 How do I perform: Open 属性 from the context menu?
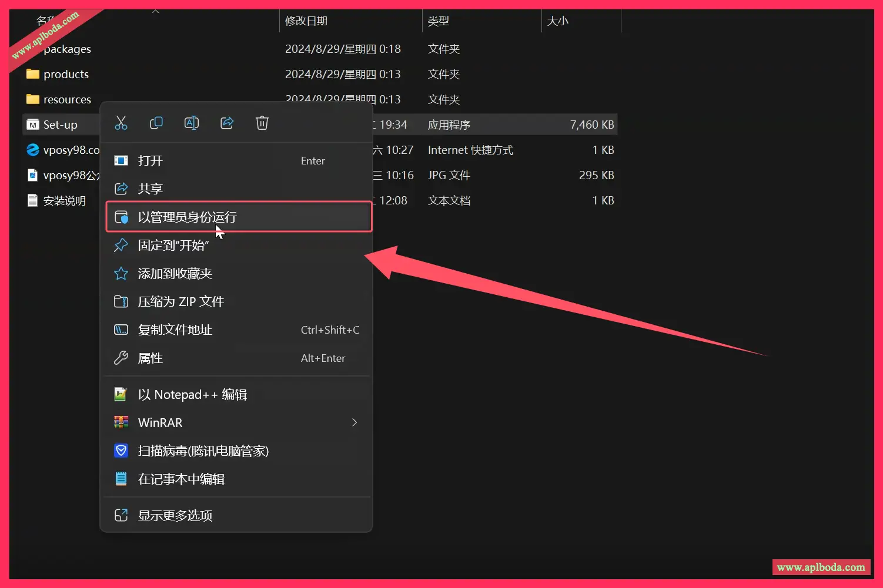150,358
